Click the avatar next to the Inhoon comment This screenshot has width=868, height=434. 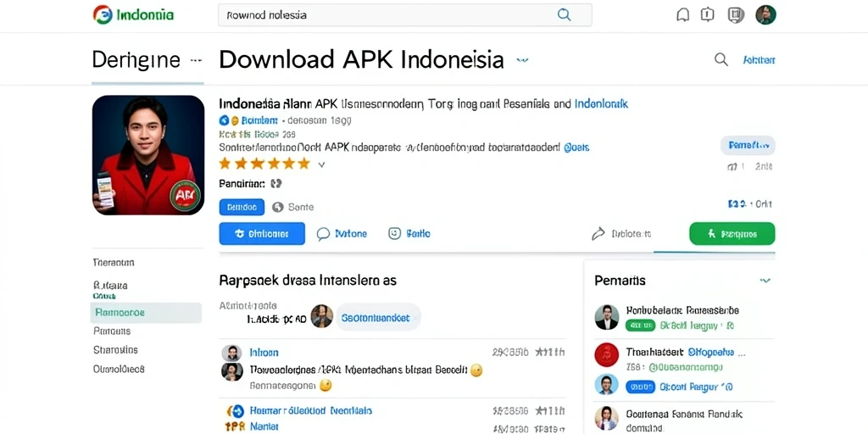click(231, 353)
